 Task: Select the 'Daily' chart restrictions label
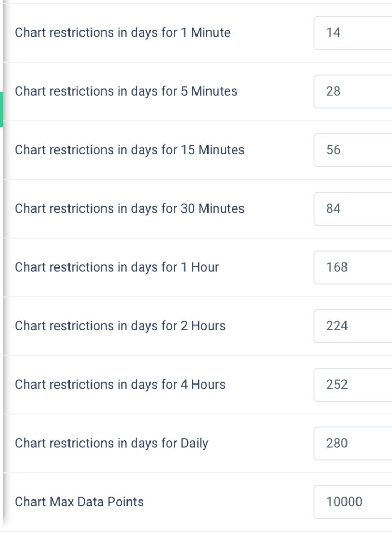point(111,444)
